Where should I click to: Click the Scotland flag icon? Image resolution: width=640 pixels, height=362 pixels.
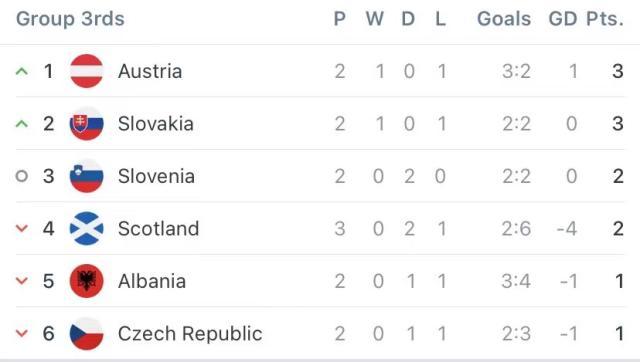(87, 229)
